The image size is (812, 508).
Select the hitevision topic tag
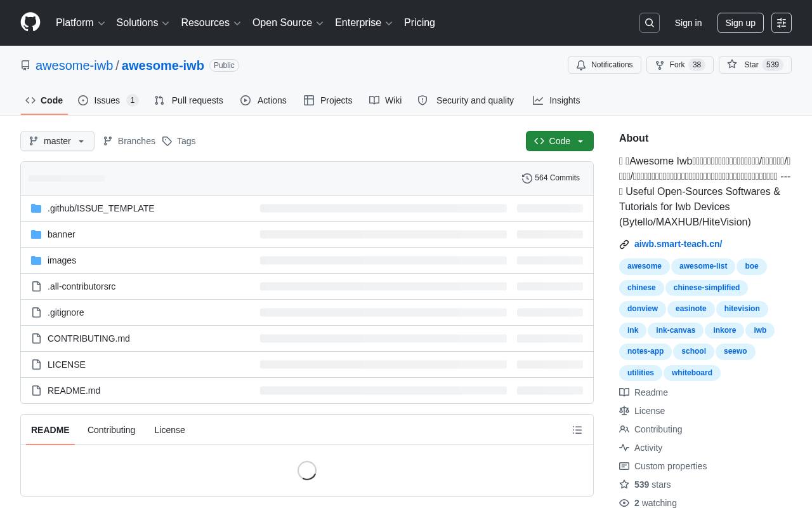tap(742, 309)
